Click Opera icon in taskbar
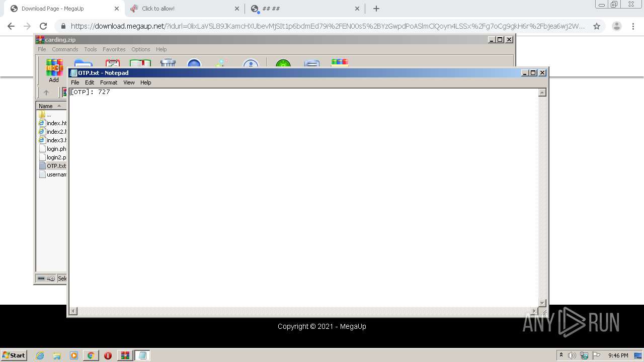This screenshot has height=362, width=644. (108, 355)
